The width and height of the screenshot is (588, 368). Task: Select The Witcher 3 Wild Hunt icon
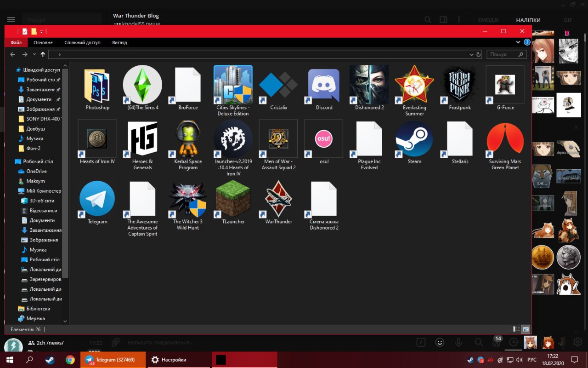click(188, 205)
